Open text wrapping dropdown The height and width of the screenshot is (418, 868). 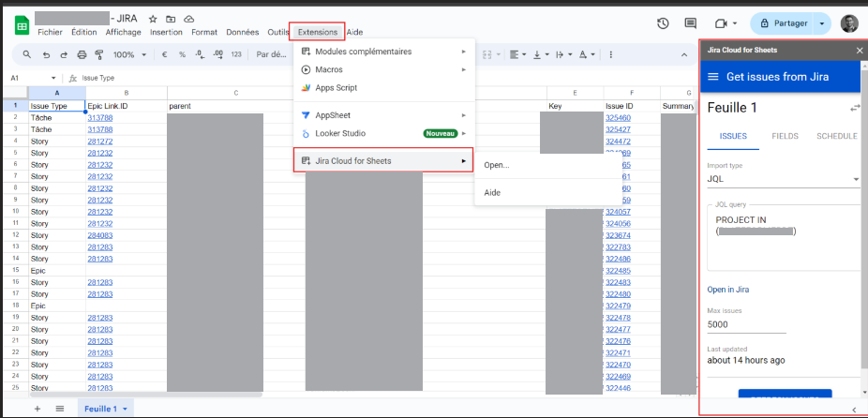[563, 54]
